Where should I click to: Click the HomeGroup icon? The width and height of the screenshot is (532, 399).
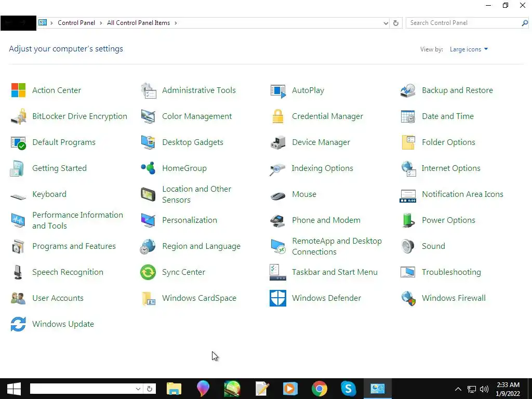(x=148, y=168)
